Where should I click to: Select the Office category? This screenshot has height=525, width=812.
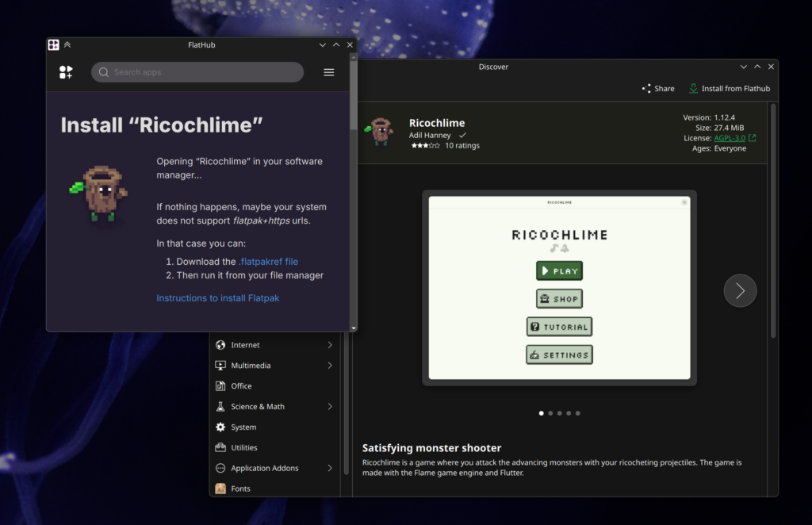[241, 386]
